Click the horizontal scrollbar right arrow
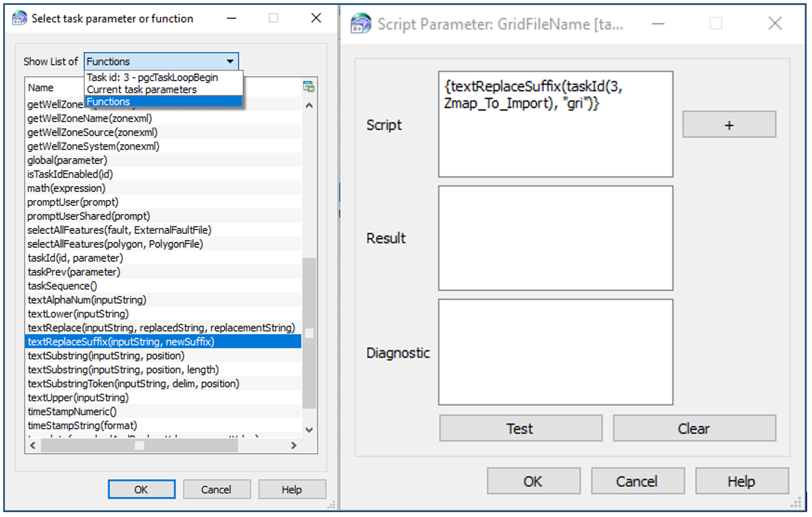 tap(294, 446)
